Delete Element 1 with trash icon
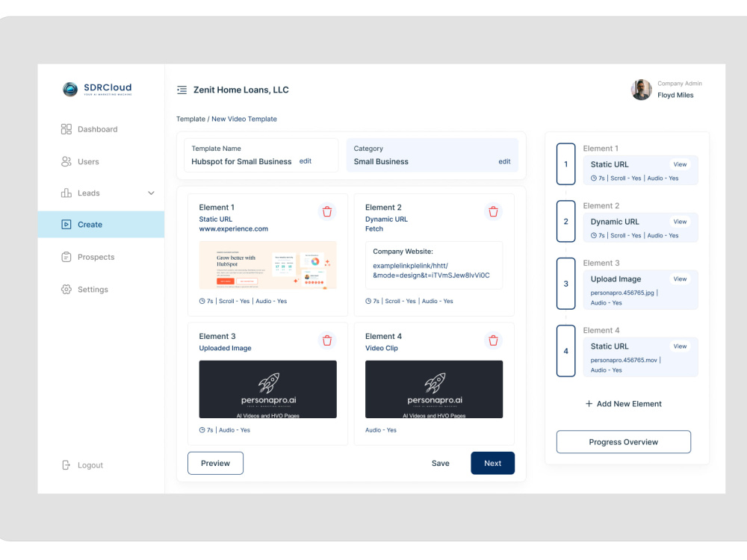This screenshot has width=747, height=560. pos(327,212)
